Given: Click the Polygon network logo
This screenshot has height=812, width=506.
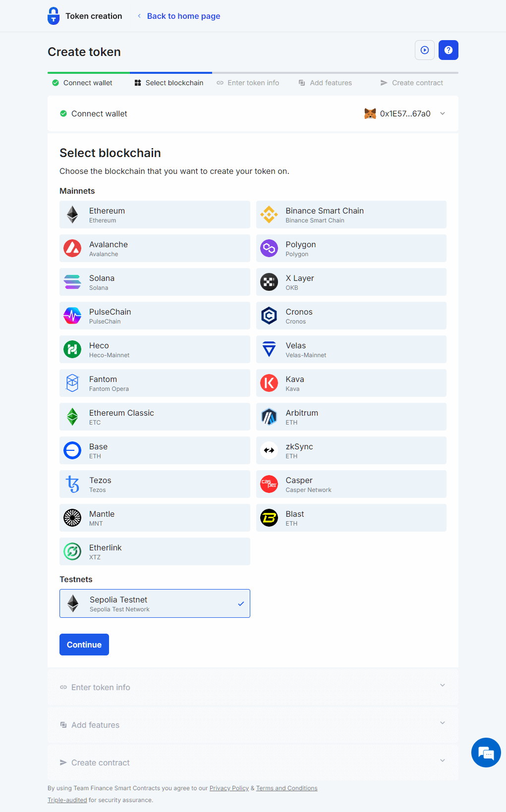Looking at the screenshot, I should 269,248.
